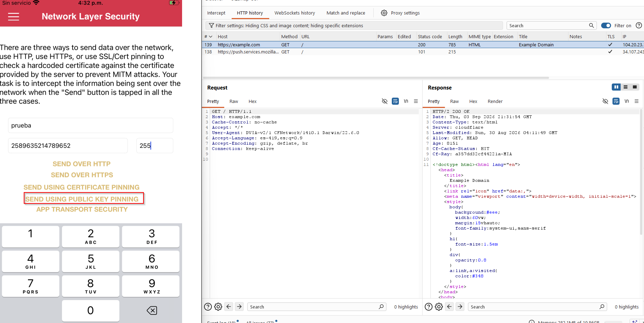This screenshot has height=323, width=644.
Task: Toggle the \n newline display in Response panel
Action: coord(627,101)
